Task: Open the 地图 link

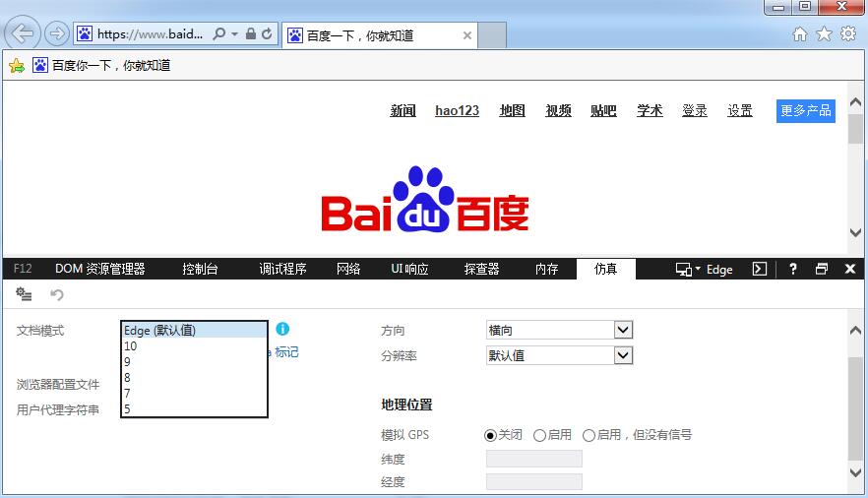Action: [512, 110]
